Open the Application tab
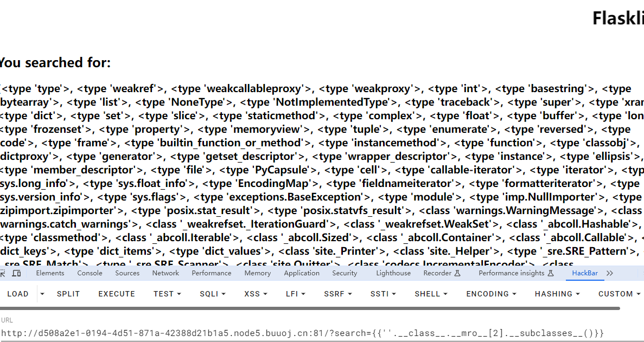 coord(302,273)
